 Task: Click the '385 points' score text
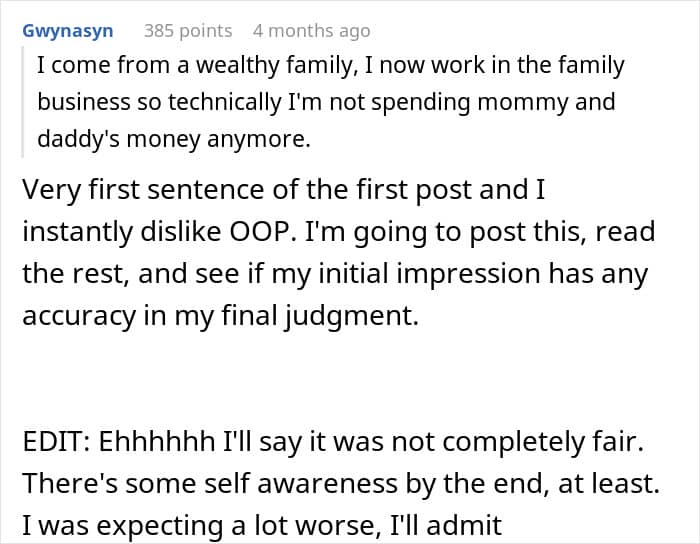tap(188, 31)
